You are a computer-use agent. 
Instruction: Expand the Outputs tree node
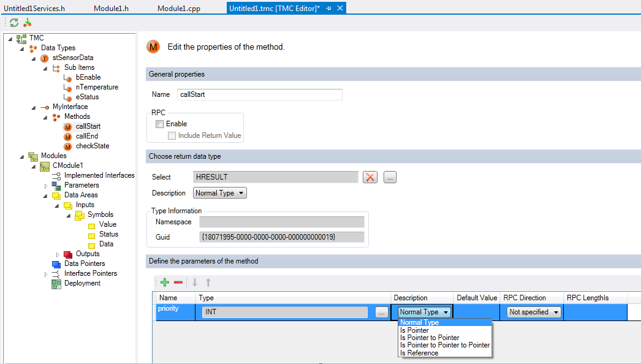[58, 254]
